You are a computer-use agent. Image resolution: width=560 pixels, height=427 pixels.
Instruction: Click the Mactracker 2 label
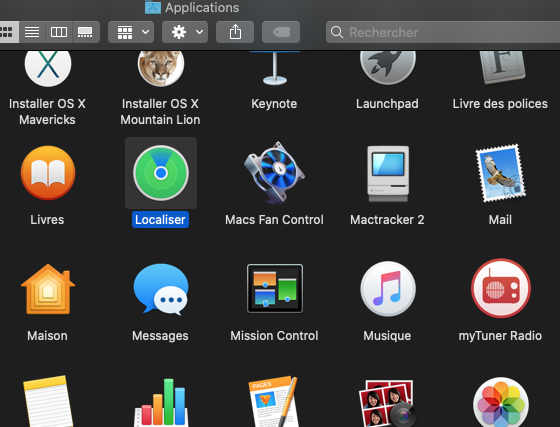388,220
